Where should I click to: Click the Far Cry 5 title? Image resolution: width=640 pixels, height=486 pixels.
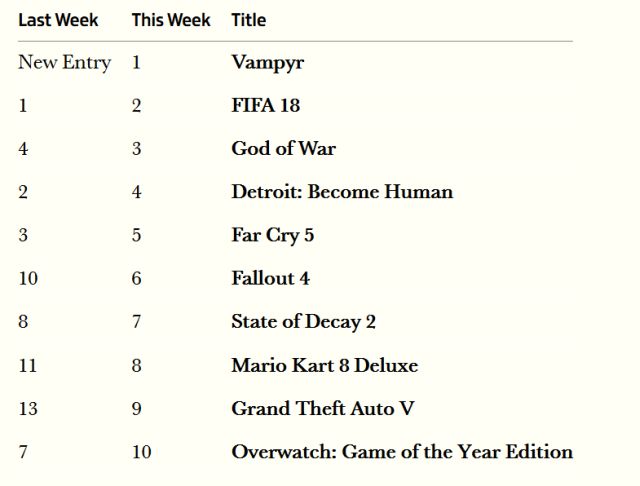coord(272,235)
